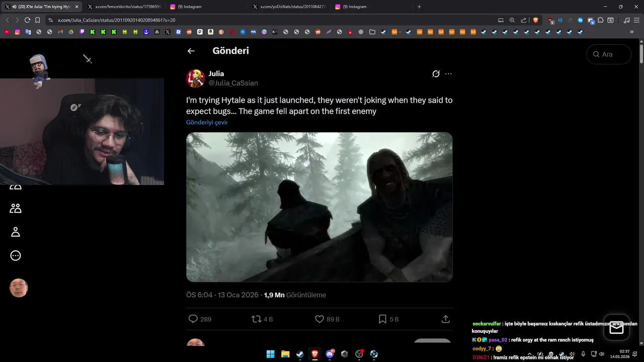This screenshot has width=644, height=362.
Task: Share this page from address bar
Action: point(523,20)
